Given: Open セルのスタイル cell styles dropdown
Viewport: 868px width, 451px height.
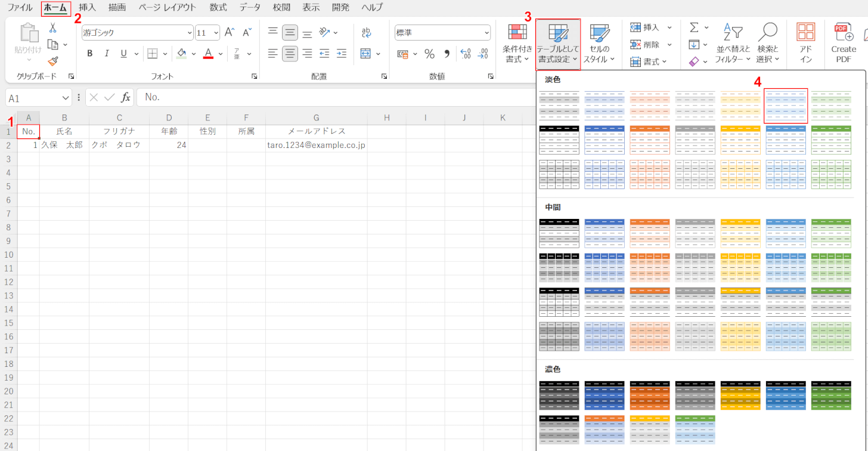Looking at the screenshot, I should coord(599,43).
